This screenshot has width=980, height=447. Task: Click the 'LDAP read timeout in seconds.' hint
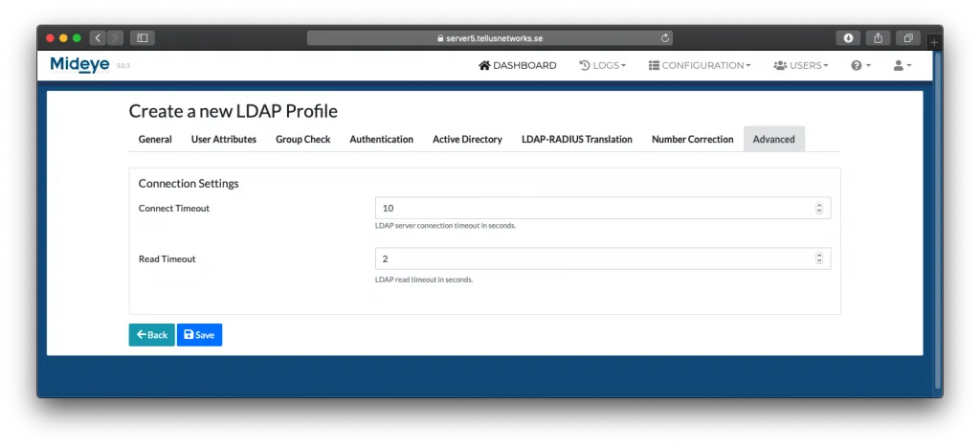[x=424, y=279]
